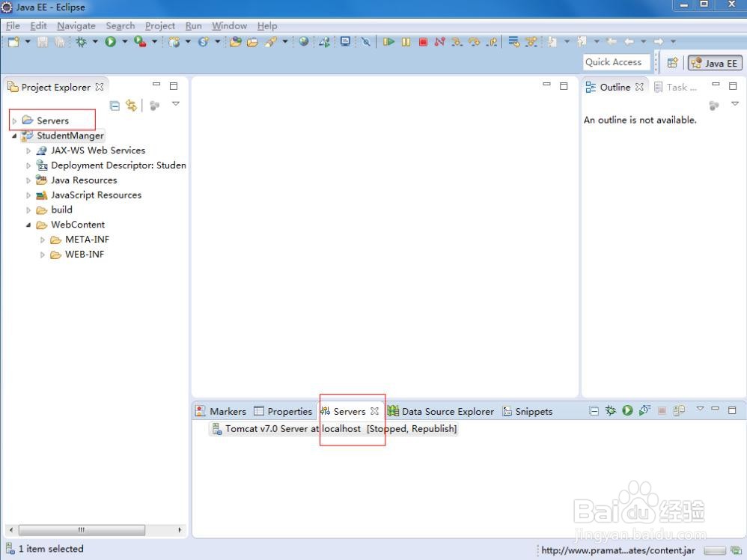The width and height of the screenshot is (747, 560).
Task: Click the Search flashlight icon in toolbar
Action: (271, 42)
